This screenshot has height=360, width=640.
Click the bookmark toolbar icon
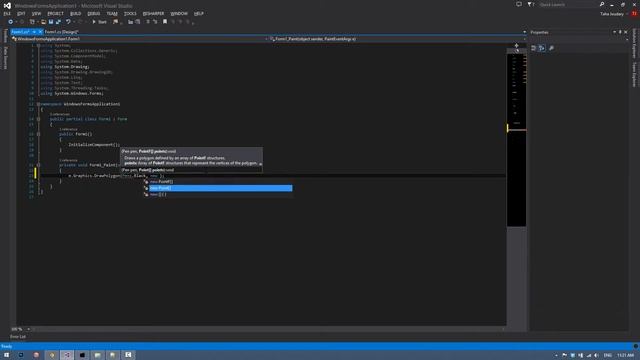[x=165, y=22]
